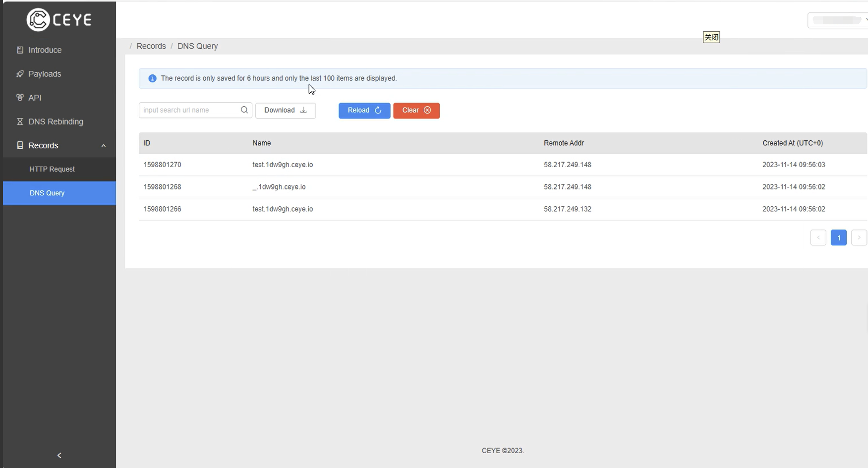Click the API icon in the sidebar
Image resolution: width=868 pixels, height=468 pixels.
(20, 98)
